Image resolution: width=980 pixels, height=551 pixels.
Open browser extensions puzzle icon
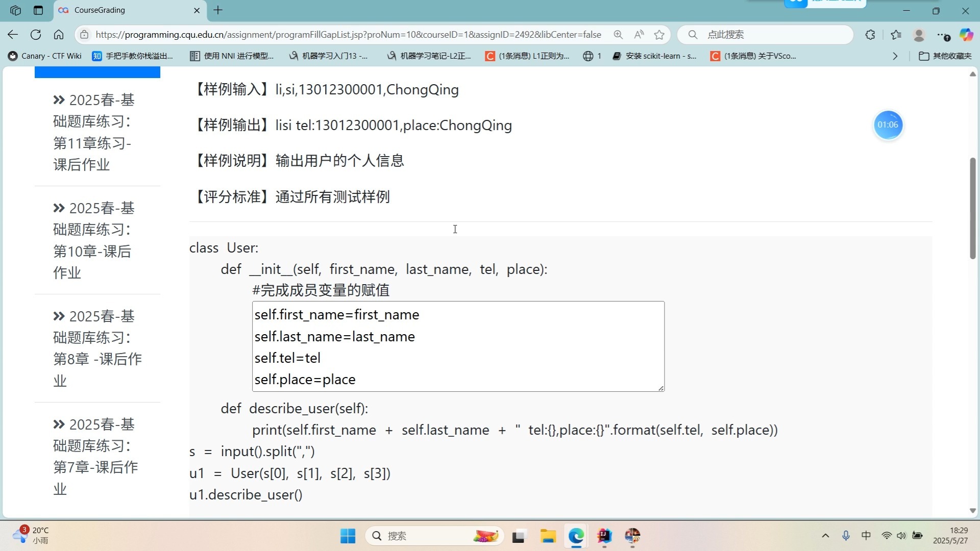pyautogui.click(x=870, y=35)
